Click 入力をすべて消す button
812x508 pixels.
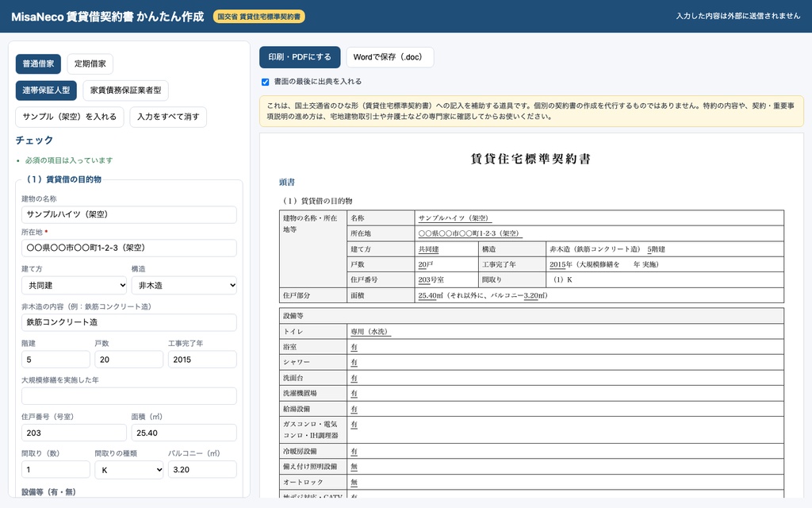[x=168, y=117]
